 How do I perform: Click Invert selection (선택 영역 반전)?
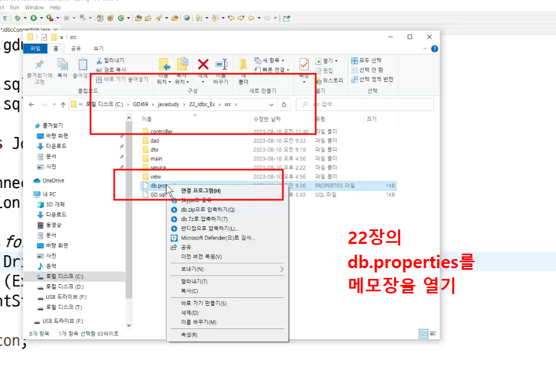point(372,79)
